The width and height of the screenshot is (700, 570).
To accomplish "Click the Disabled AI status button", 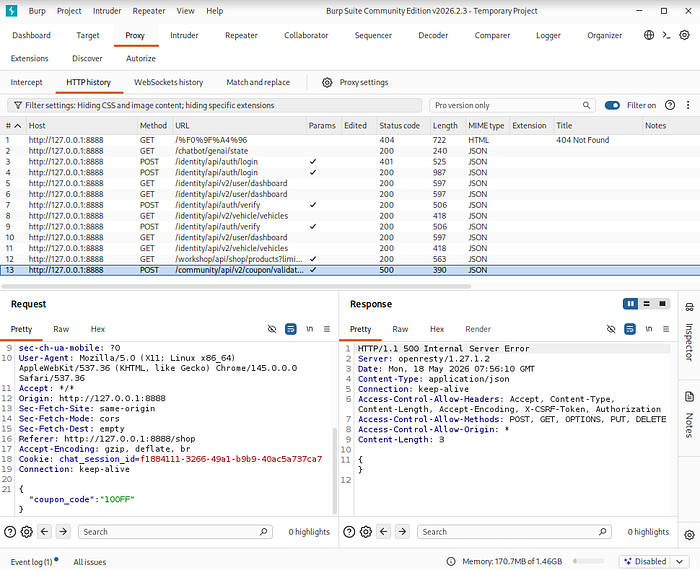I will [x=646, y=562].
